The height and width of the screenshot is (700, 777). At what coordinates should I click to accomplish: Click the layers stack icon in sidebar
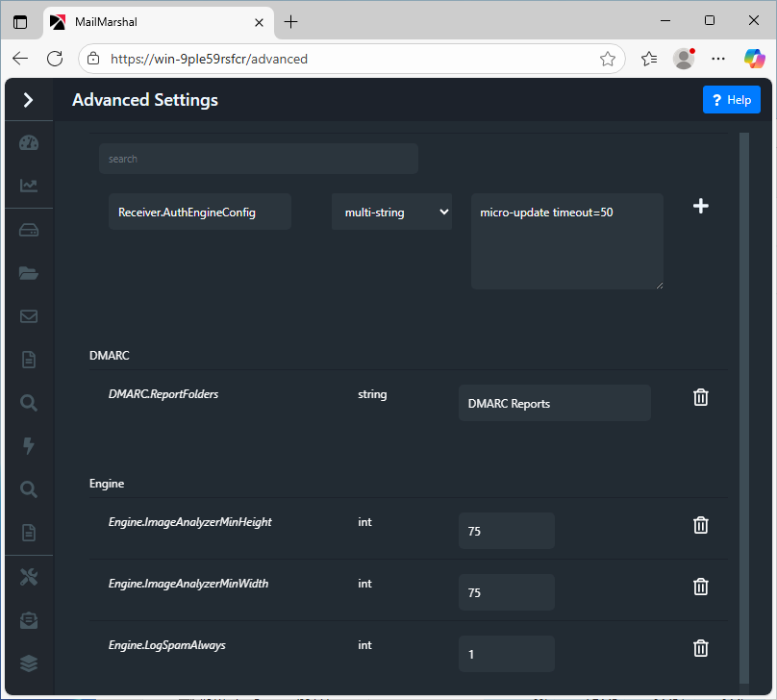[29, 663]
